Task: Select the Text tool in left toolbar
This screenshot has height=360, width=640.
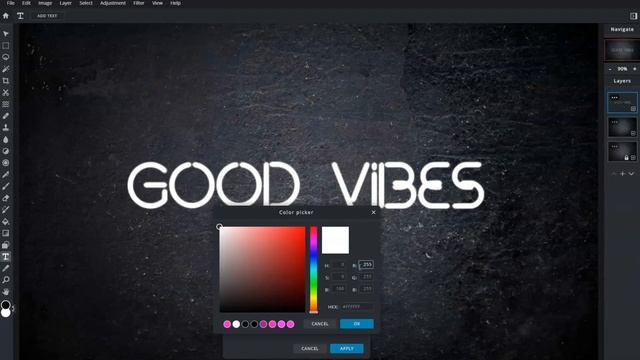Action: (x=6, y=257)
